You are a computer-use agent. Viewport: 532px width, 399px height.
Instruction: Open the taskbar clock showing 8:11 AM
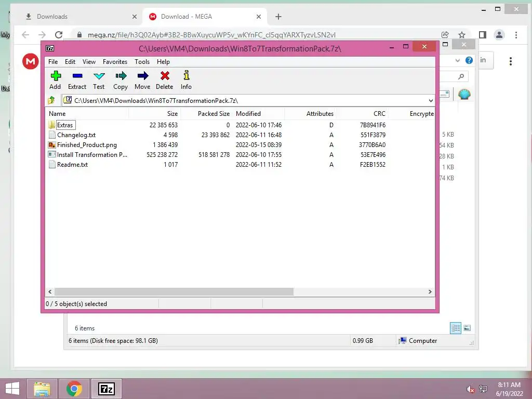pos(509,389)
